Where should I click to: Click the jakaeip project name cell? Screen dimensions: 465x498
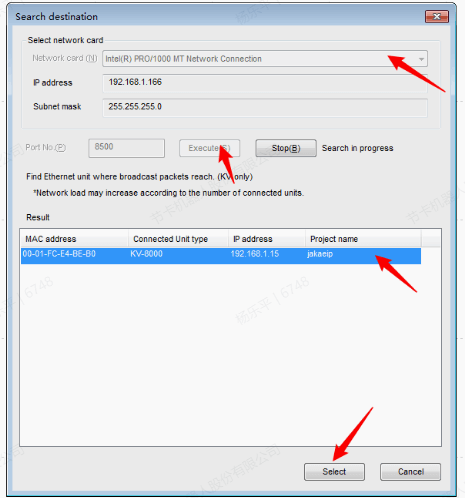click(x=320, y=254)
